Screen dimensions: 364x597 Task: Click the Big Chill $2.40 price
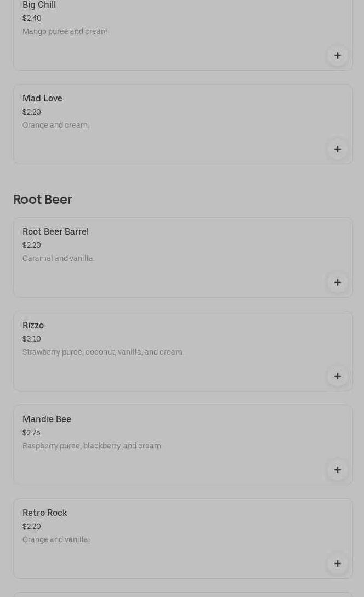[32, 19]
